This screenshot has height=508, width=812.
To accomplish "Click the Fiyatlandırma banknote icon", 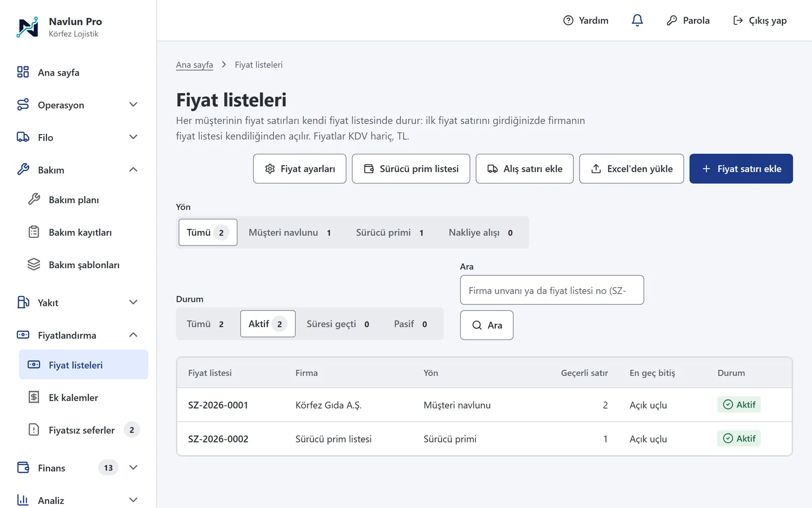I will (x=23, y=335).
